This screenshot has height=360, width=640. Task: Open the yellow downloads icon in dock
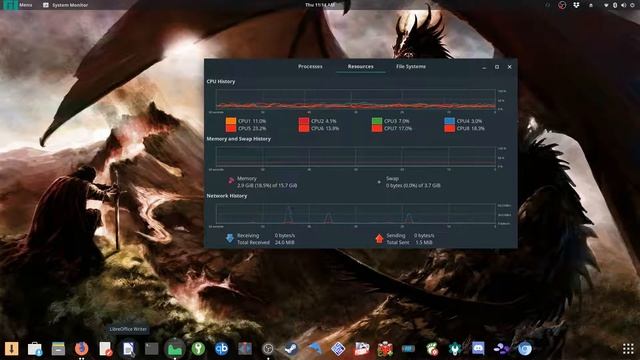pos(11,349)
